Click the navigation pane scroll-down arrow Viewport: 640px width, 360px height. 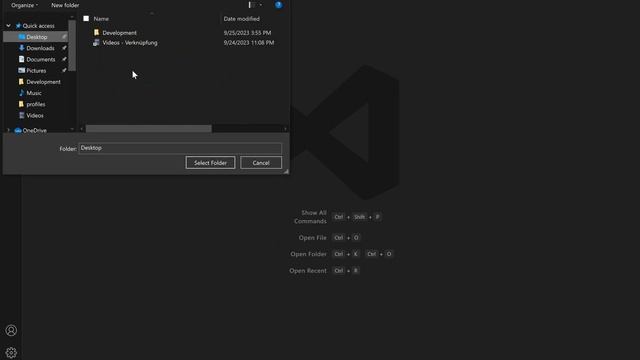coord(72,129)
